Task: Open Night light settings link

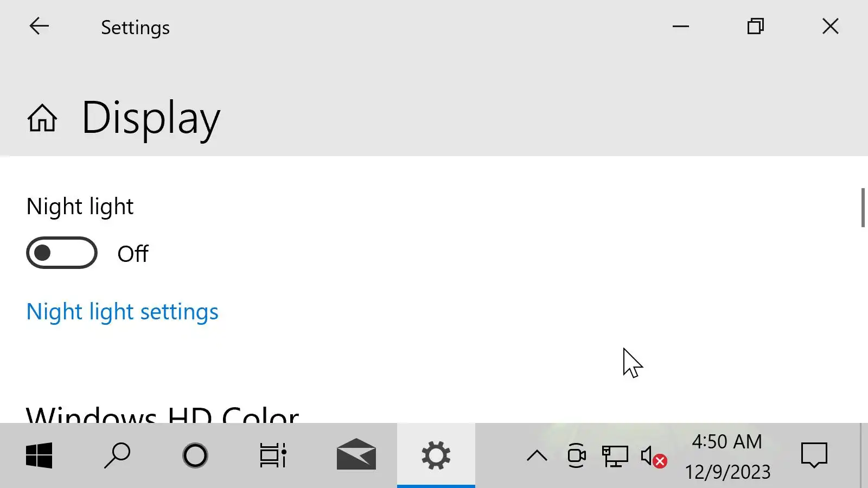Action: point(123,312)
